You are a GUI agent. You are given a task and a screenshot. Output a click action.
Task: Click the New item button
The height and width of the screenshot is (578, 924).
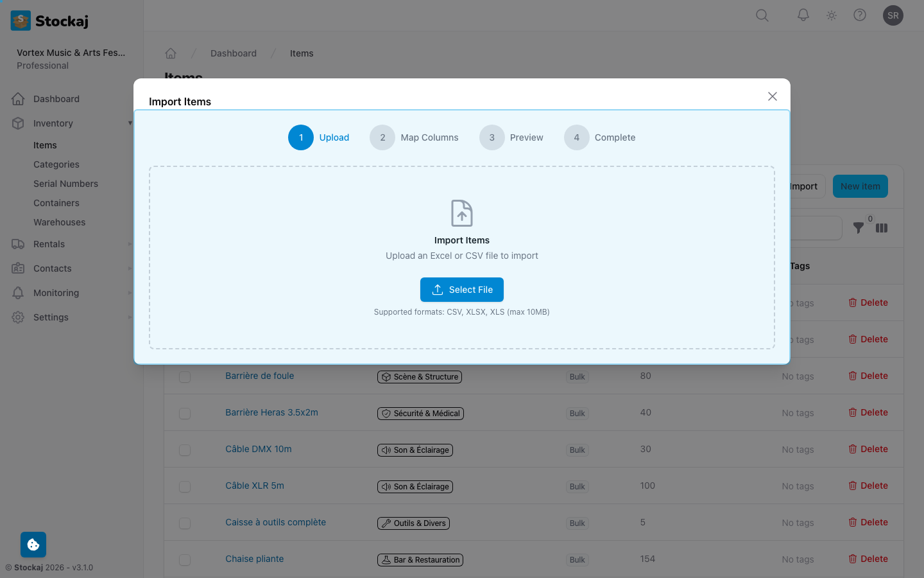pyautogui.click(x=860, y=186)
